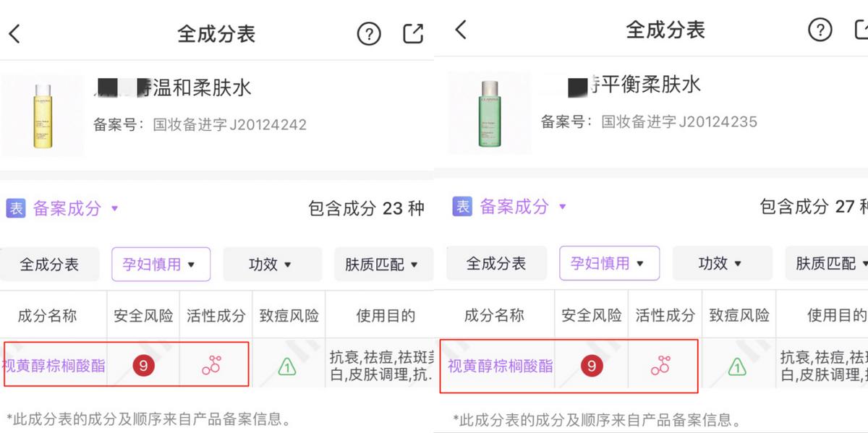
Task: Enable the 全成分表 view tab
Action: (x=49, y=264)
